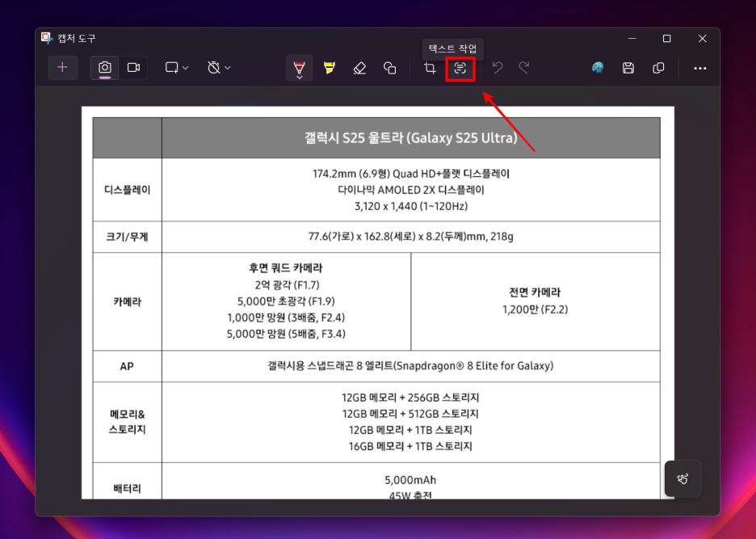Click the '16GB 메모리 + 1TB 스토리지' line
Image resolution: width=756 pixels, height=539 pixels.
tap(411, 446)
